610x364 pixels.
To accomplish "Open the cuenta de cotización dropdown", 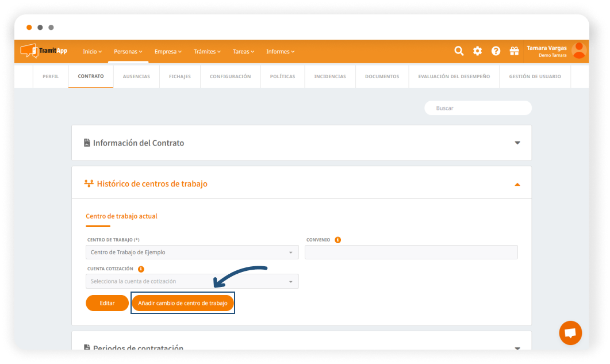I will [191, 281].
